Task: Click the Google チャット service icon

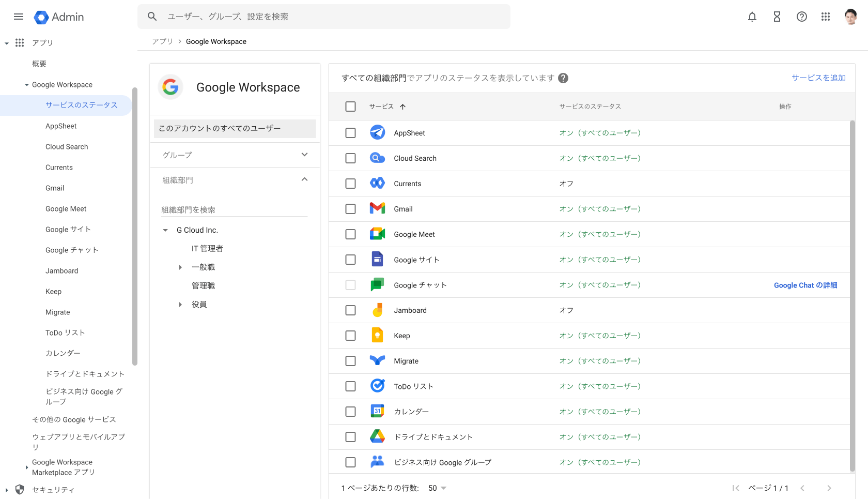Action: pyautogui.click(x=378, y=285)
